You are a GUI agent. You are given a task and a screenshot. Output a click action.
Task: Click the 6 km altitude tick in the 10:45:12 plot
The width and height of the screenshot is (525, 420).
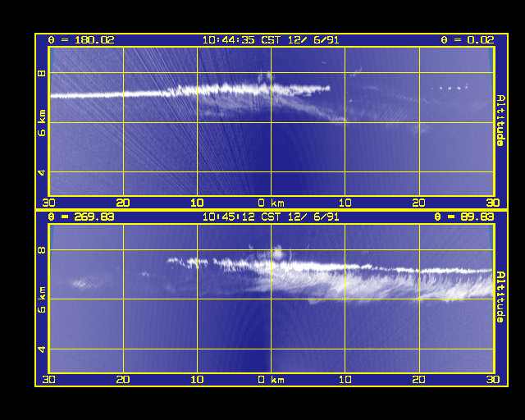(x=42, y=299)
